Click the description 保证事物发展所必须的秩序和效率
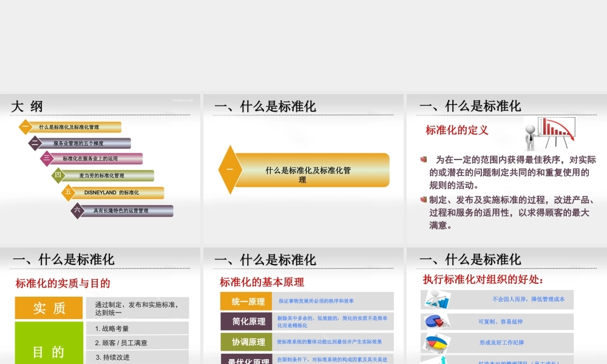The image size is (607, 364). tap(316, 301)
